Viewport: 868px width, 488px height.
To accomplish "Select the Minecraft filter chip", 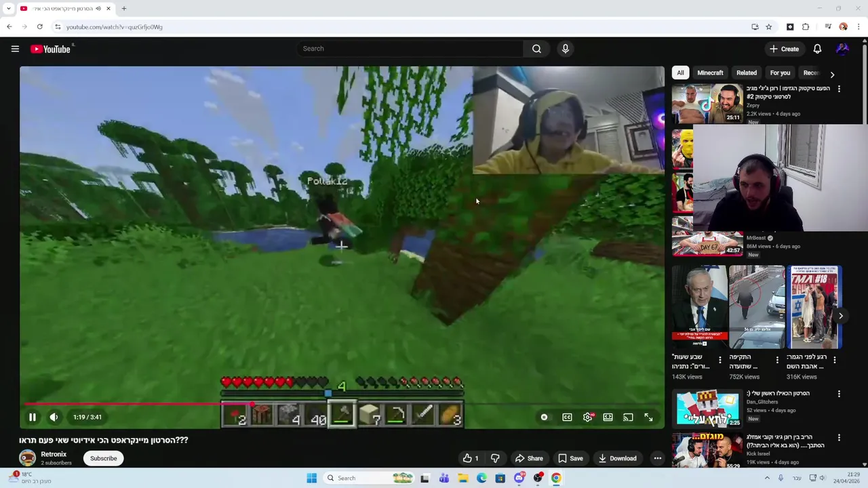I will [x=710, y=73].
